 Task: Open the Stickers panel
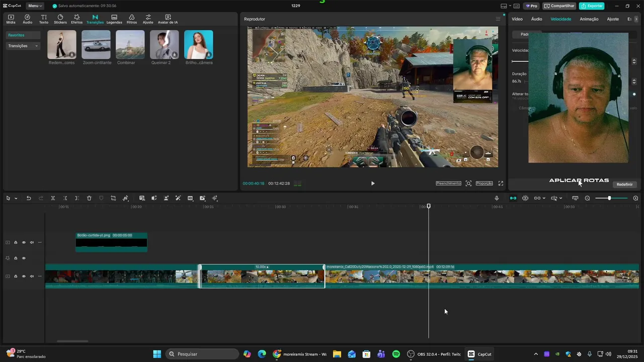pyautogui.click(x=60, y=19)
